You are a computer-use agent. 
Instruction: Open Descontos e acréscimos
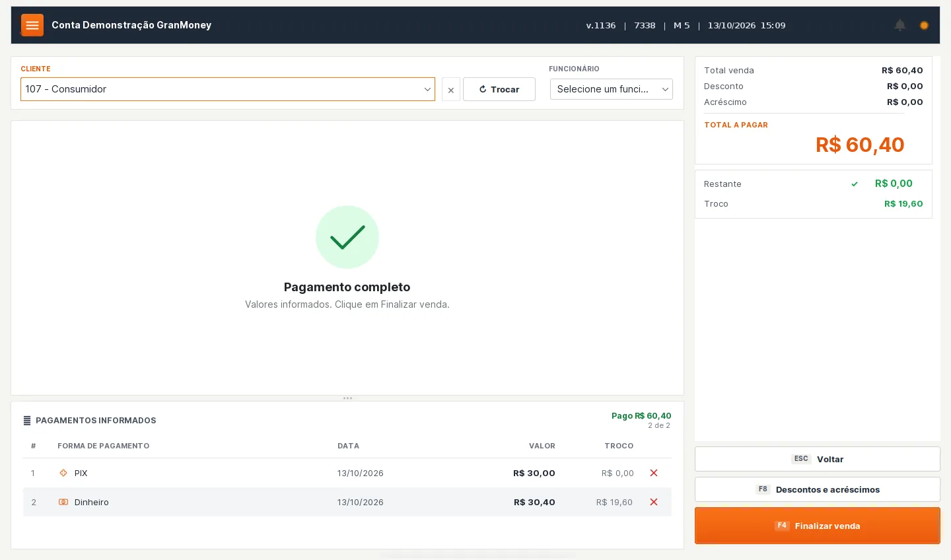click(818, 489)
